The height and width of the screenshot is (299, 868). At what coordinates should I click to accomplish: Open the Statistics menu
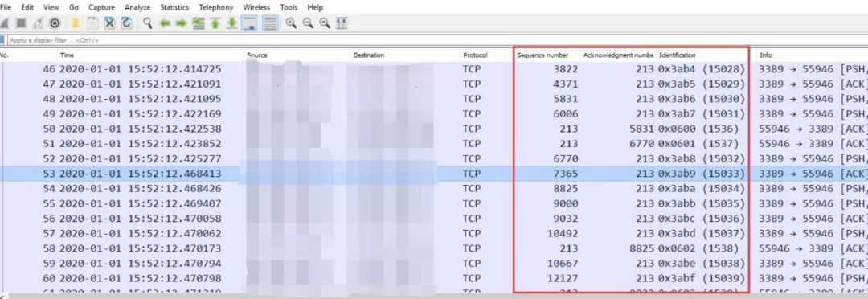coord(174,7)
